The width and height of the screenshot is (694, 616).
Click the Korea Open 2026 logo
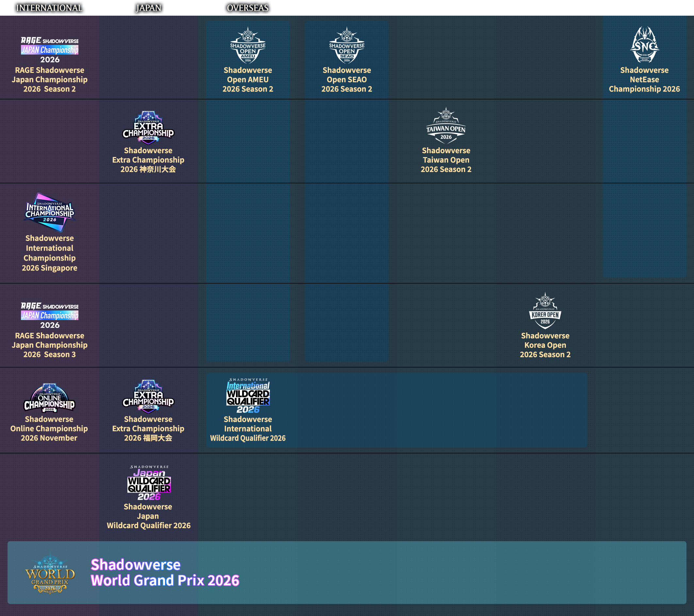pos(545,311)
